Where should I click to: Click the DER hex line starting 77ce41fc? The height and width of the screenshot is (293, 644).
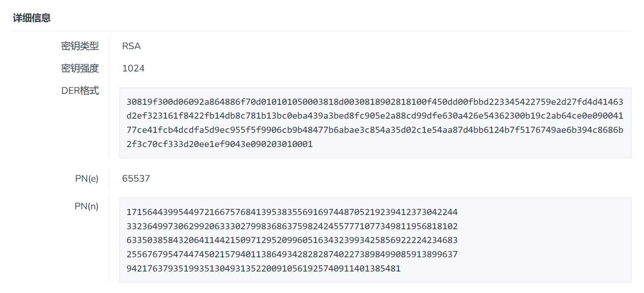point(375,130)
